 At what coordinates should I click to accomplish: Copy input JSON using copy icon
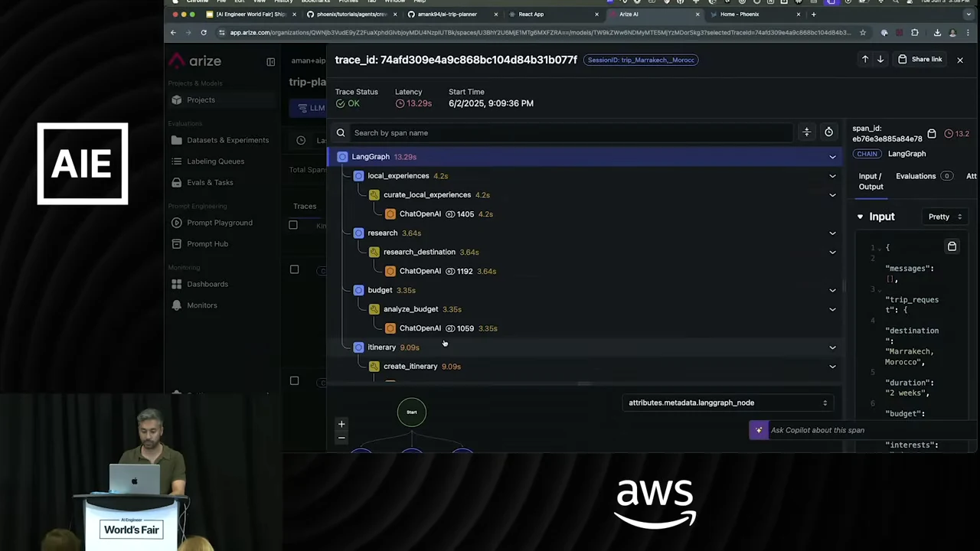pos(952,246)
